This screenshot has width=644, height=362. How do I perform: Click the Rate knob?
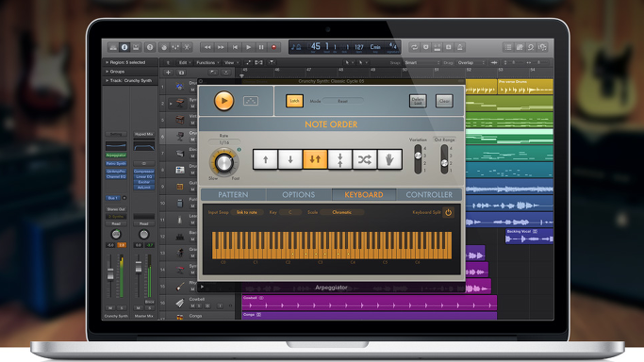point(223,163)
